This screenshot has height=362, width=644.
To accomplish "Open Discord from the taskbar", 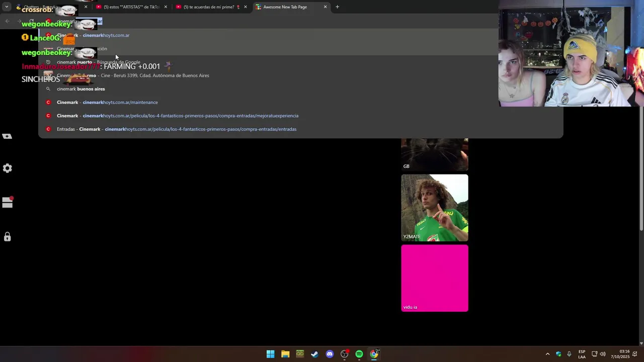I will tap(330, 354).
